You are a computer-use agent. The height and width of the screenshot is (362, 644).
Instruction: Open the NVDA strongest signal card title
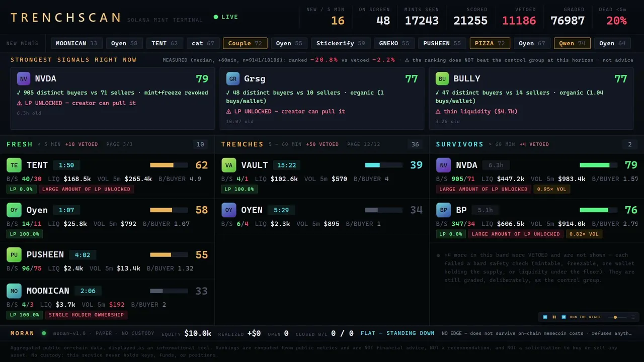[x=45, y=79]
